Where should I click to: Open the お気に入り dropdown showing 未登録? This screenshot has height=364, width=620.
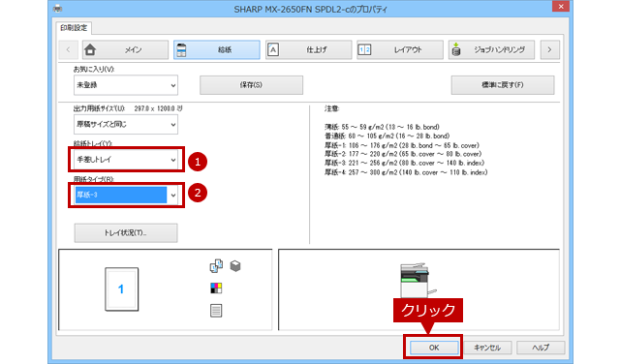pyautogui.click(x=126, y=85)
